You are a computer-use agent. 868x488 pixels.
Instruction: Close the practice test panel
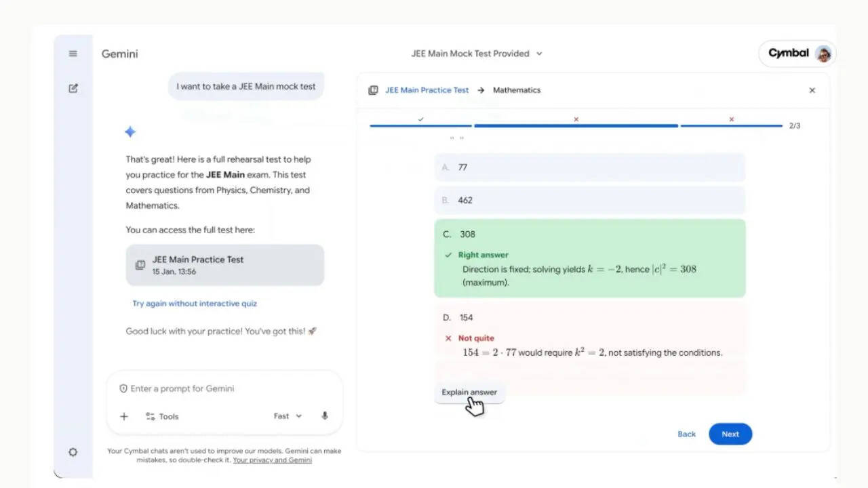(x=812, y=90)
